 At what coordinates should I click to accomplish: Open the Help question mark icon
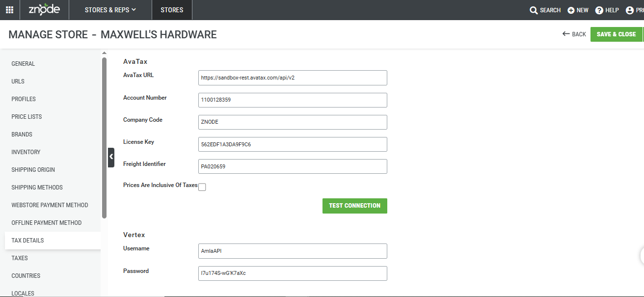[x=599, y=10]
